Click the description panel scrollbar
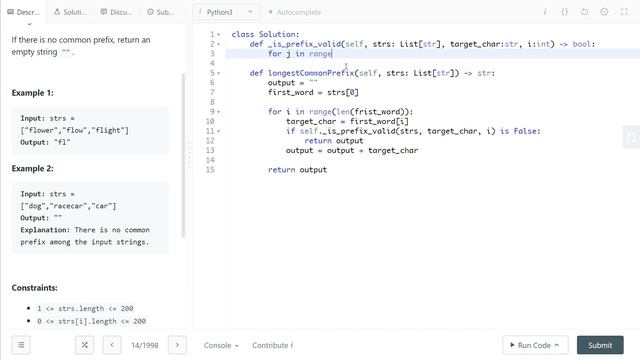 [183, 156]
